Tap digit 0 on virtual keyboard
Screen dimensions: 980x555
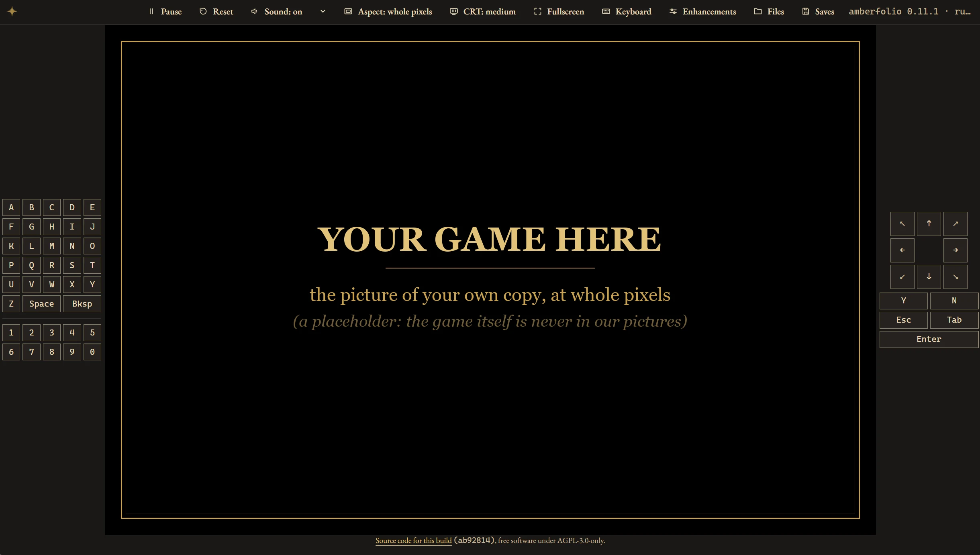pyautogui.click(x=92, y=352)
